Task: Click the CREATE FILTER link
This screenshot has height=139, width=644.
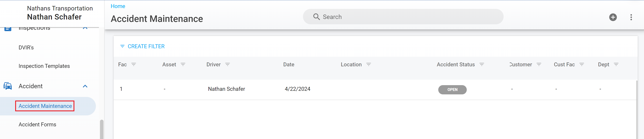Action: 146,46
